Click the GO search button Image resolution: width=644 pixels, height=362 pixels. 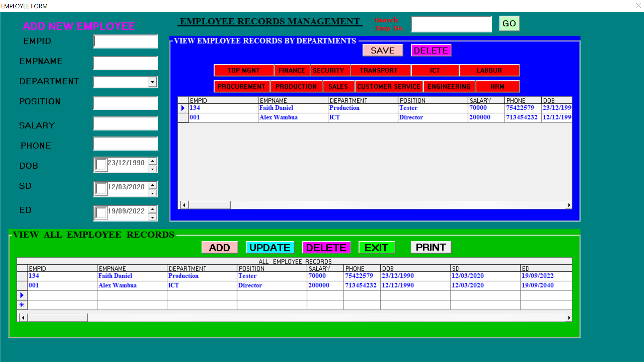(509, 23)
